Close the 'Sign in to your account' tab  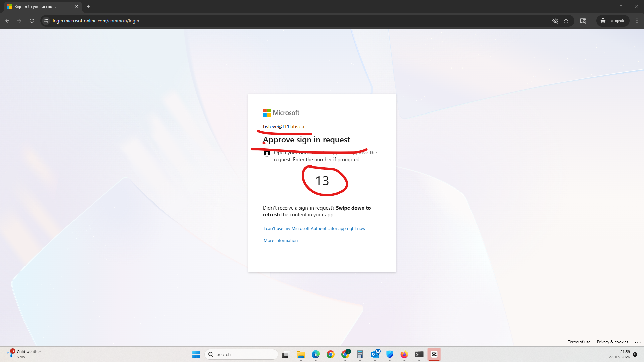(77, 6)
